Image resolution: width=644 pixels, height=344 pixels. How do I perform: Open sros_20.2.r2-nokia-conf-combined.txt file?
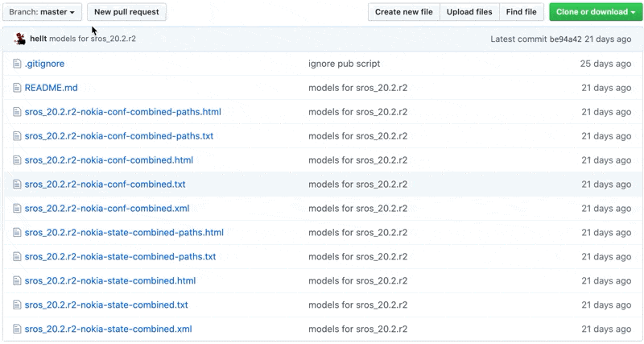tap(105, 184)
